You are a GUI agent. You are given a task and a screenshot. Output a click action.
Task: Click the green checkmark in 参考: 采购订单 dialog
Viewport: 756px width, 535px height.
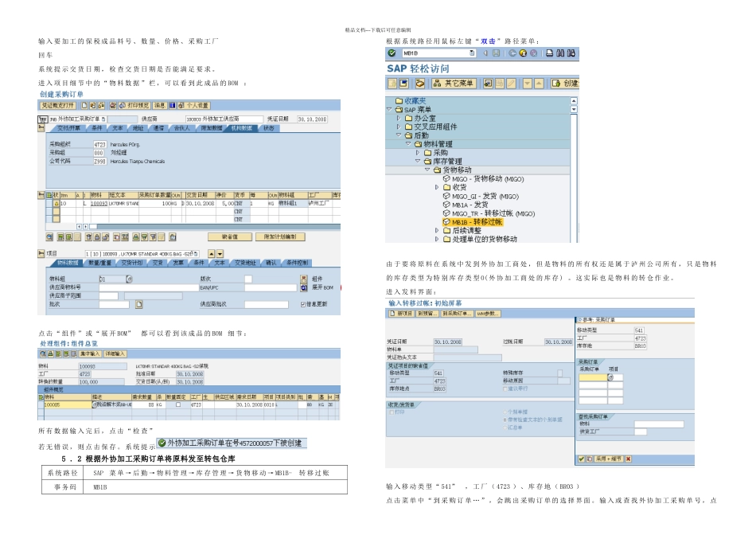pyautogui.click(x=582, y=459)
